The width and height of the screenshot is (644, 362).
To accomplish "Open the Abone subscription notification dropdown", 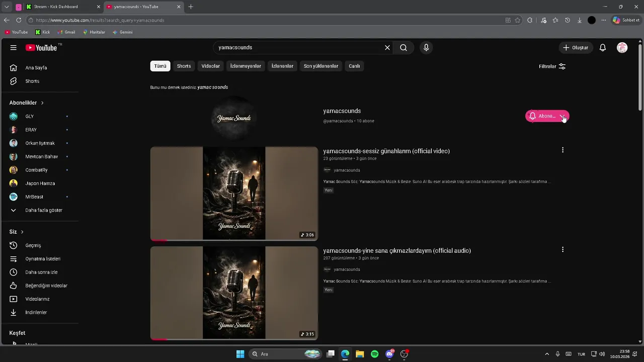I will [547, 116].
